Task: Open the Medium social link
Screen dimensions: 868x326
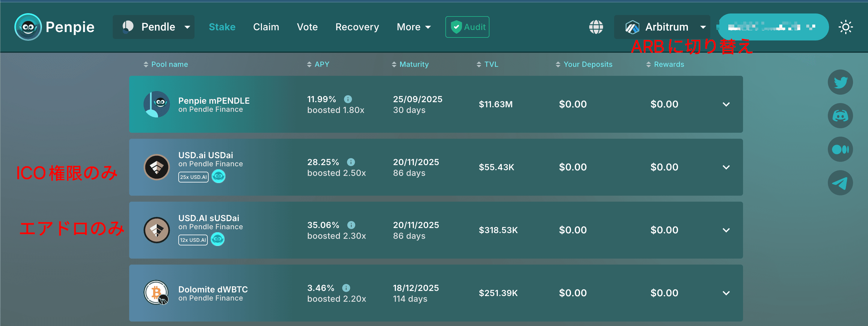Action: pos(840,149)
